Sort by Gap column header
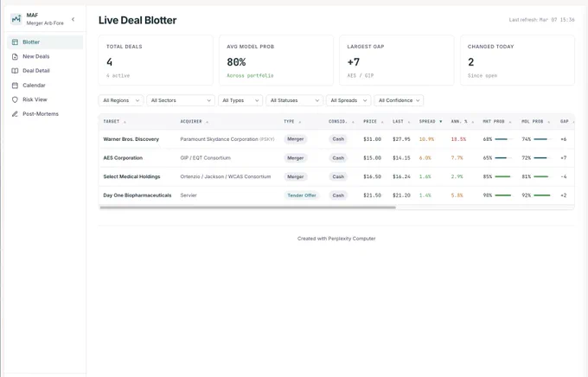The image size is (588, 377). 567,122
